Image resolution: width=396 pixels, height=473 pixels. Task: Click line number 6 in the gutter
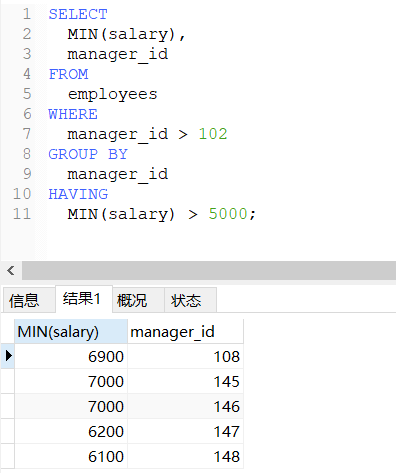click(27, 114)
